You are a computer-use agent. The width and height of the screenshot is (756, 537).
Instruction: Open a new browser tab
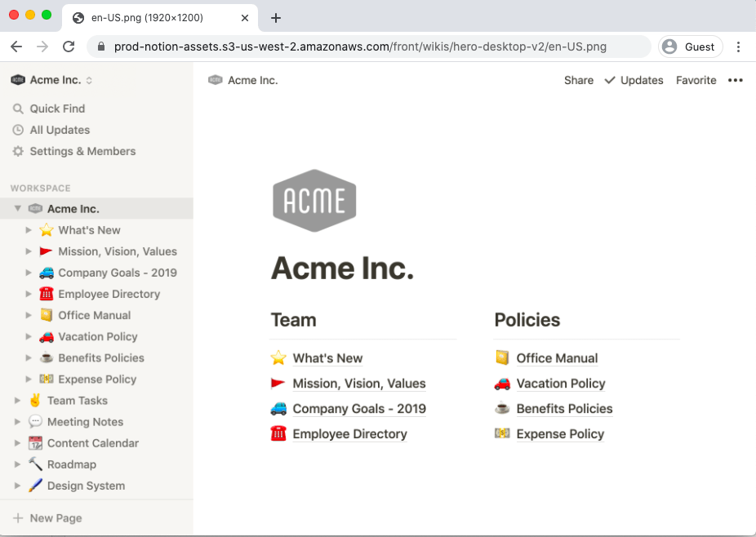coord(276,18)
